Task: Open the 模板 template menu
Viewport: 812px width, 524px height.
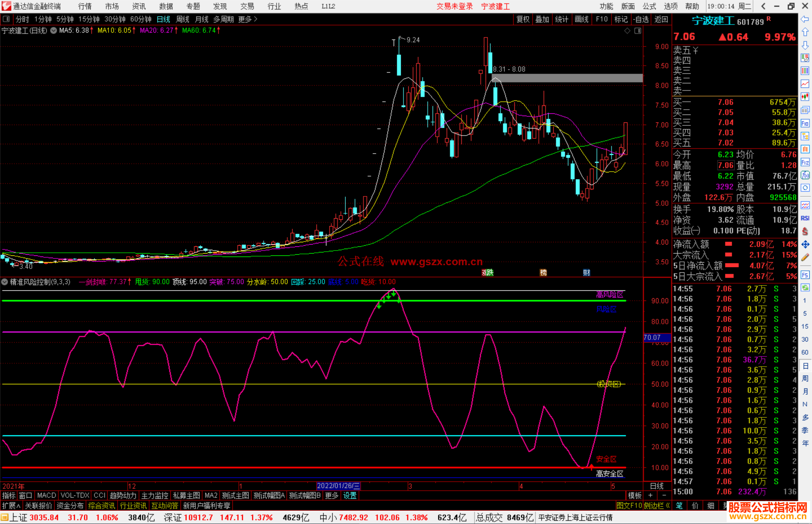Action: pyautogui.click(x=635, y=495)
